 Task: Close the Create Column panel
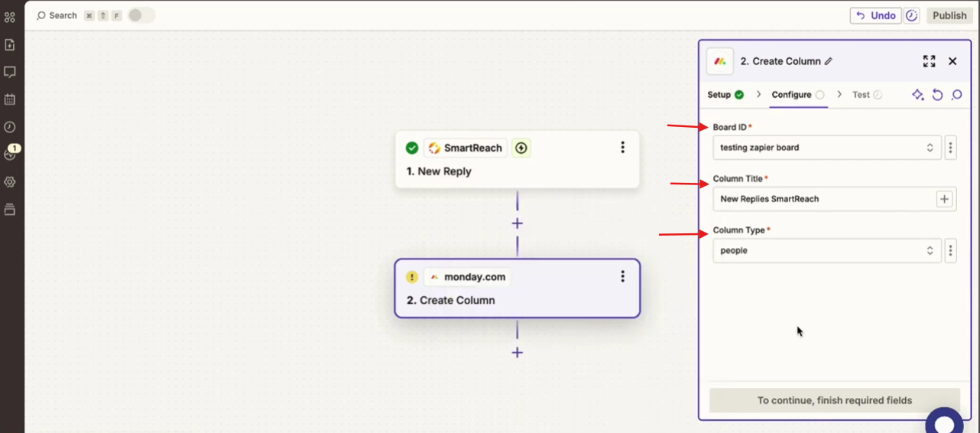[x=952, y=61]
